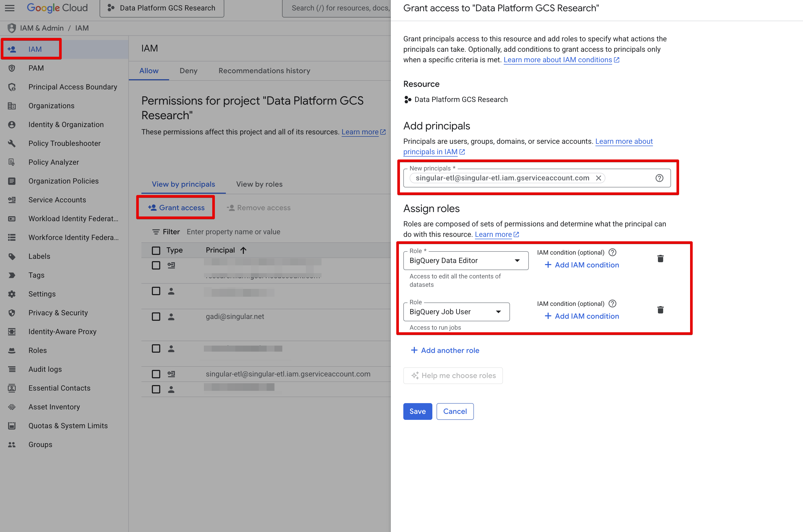Click the New principals input field
The height and width of the screenshot is (532, 803).
(537, 178)
